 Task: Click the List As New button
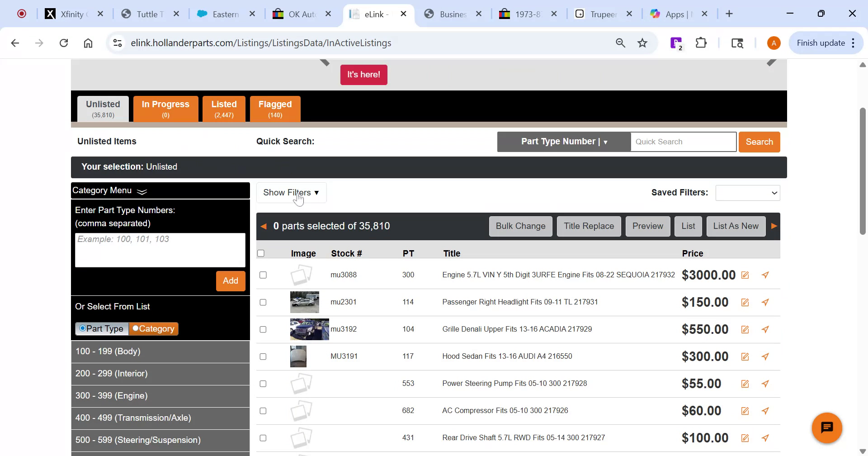pyautogui.click(x=736, y=226)
